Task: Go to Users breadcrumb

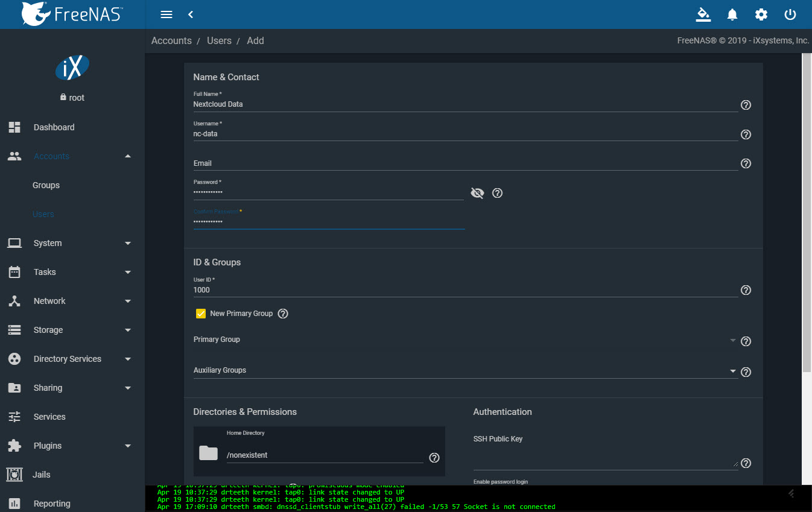Action: (219, 41)
